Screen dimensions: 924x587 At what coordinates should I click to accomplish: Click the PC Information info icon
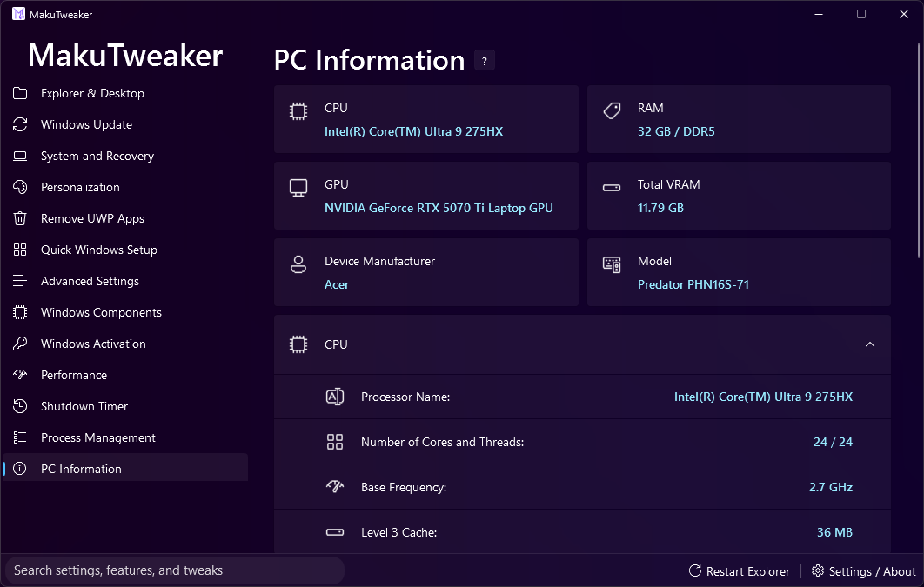click(x=20, y=469)
